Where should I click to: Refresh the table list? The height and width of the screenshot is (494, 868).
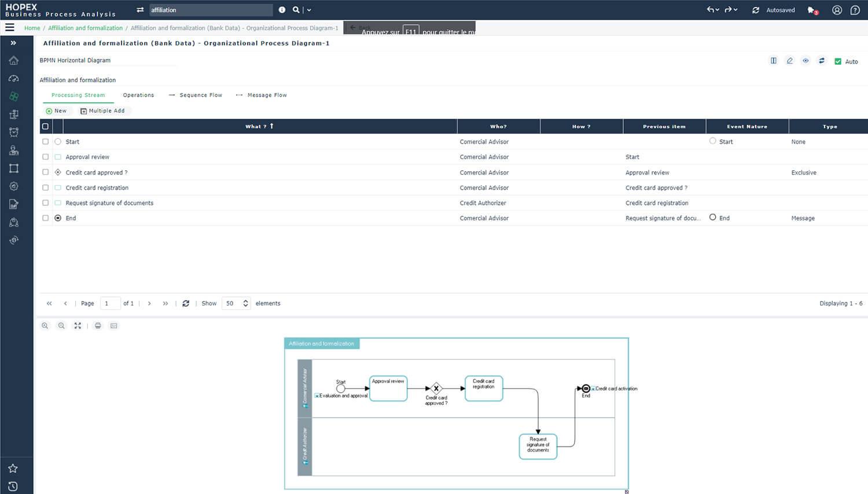pos(186,303)
